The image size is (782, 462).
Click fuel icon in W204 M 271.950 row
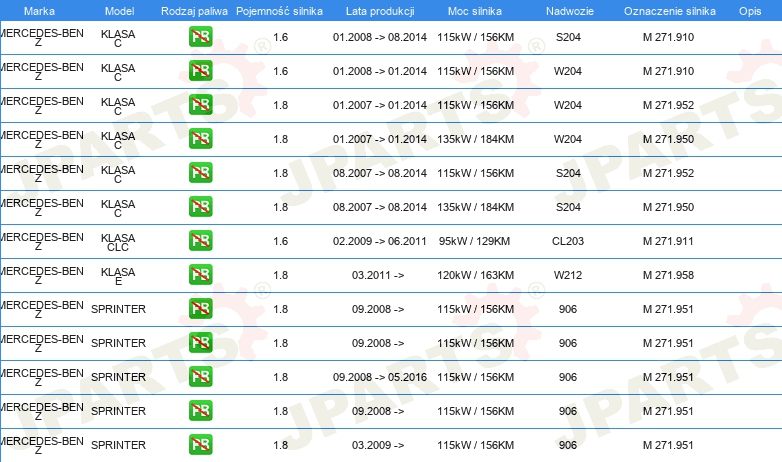(x=200, y=138)
